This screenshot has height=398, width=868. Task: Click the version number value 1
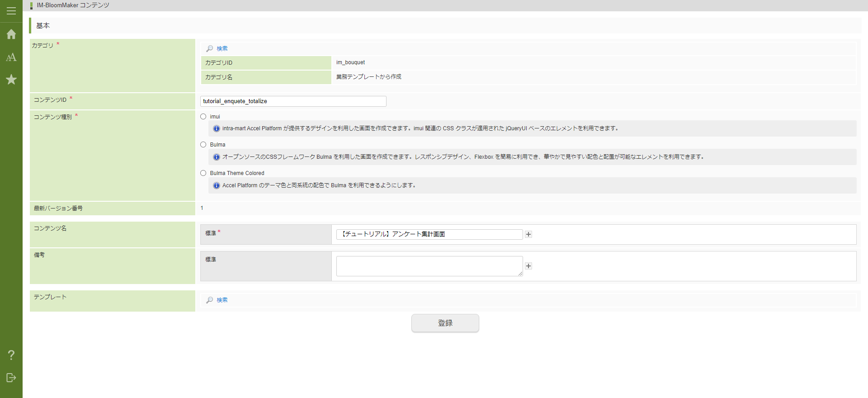click(202, 208)
